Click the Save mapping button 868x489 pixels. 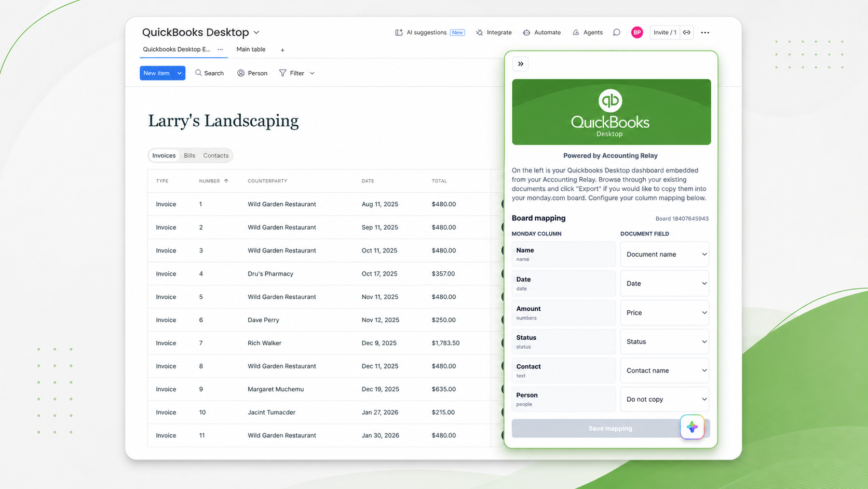click(x=611, y=428)
